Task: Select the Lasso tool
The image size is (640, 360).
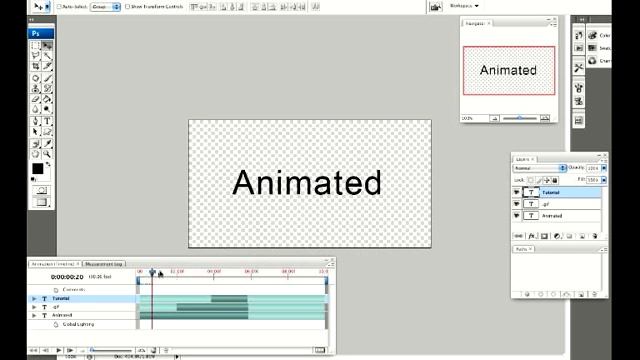Action: coord(36,56)
